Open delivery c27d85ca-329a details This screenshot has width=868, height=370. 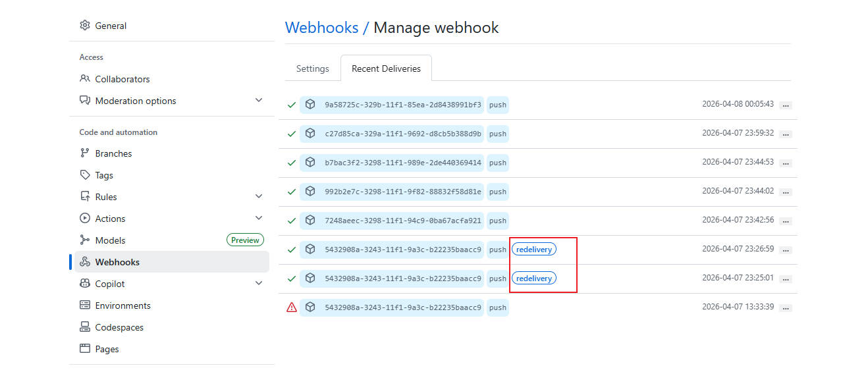[x=402, y=134]
